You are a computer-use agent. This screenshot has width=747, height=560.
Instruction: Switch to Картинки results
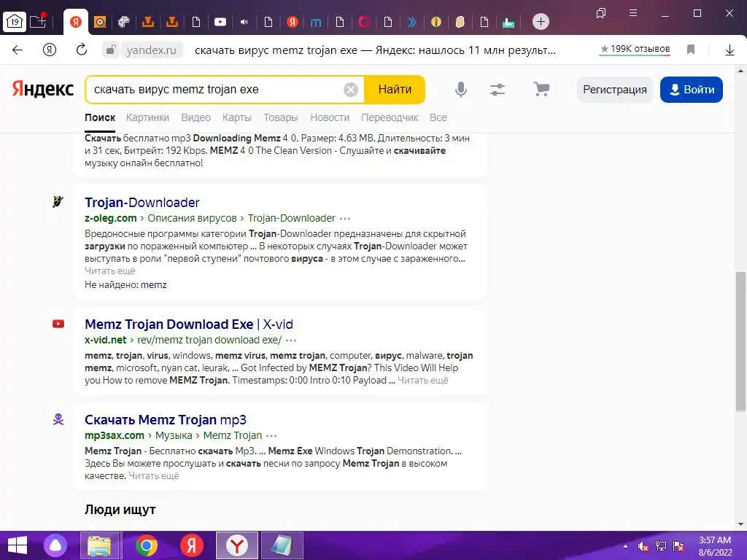coord(147,117)
